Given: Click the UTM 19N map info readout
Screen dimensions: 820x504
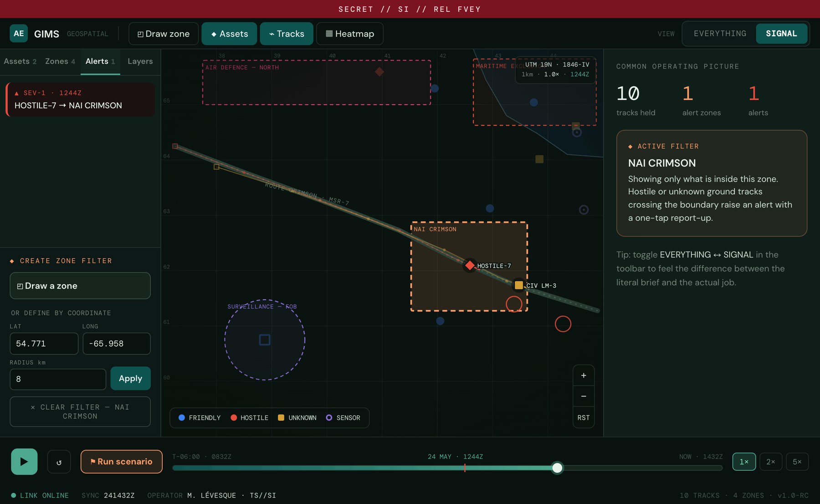Looking at the screenshot, I should (x=555, y=70).
